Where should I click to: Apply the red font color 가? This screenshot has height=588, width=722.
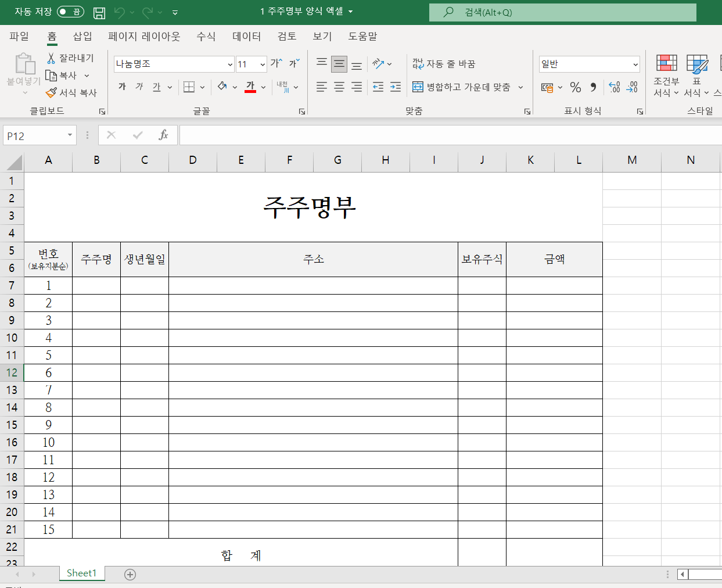250,87
